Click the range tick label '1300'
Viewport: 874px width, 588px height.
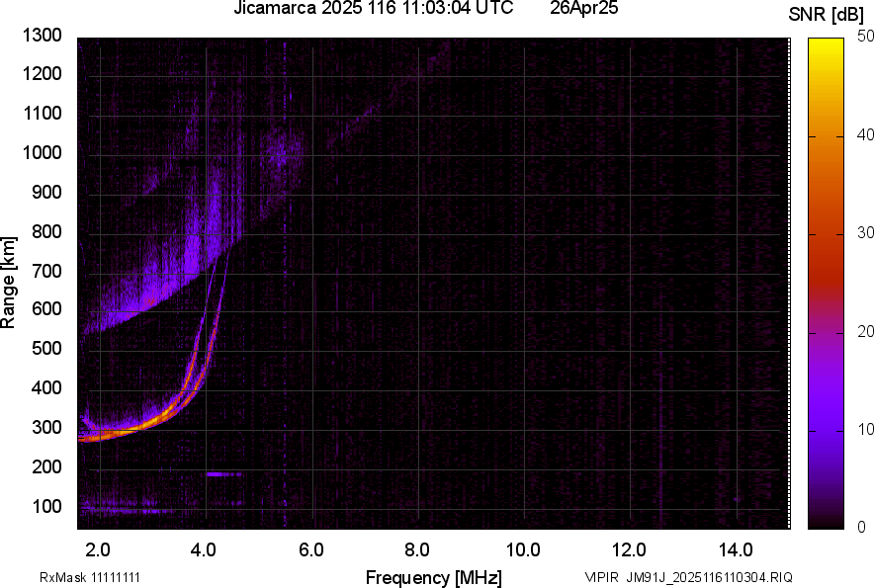pyautogui.click(x=42, y=36)
